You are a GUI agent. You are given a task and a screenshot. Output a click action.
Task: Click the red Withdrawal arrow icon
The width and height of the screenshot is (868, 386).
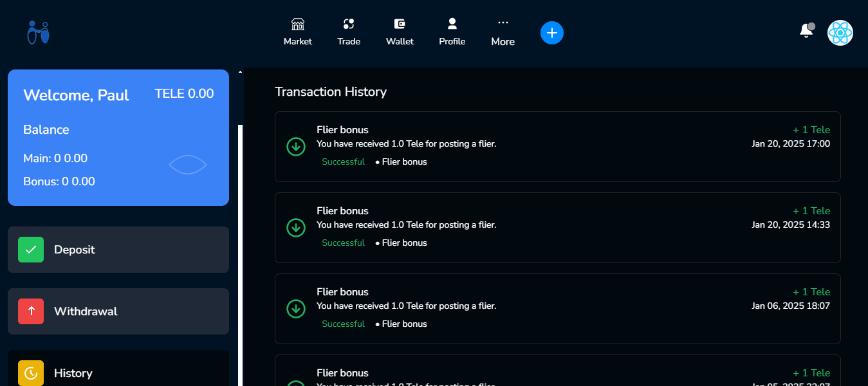click(x=31, y=311)
